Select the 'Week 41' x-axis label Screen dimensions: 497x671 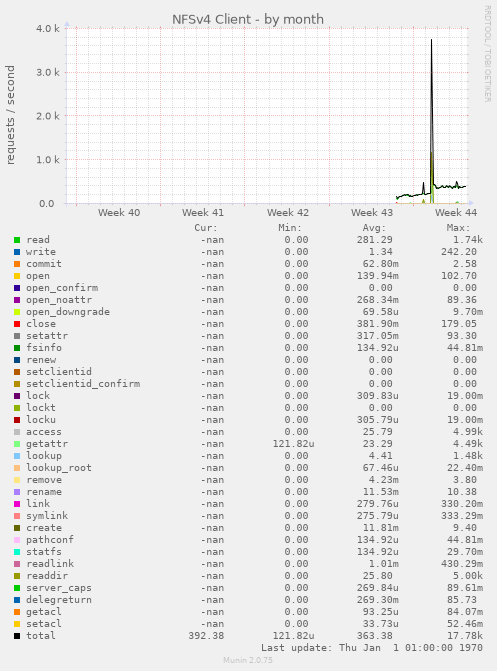pyautogui.click(x=203, y=213)
